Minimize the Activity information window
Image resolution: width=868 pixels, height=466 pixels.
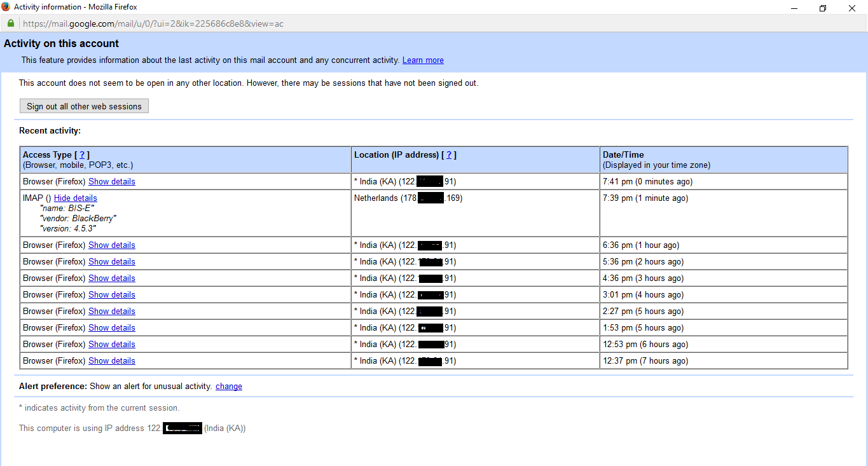click(x=794, y=8)
